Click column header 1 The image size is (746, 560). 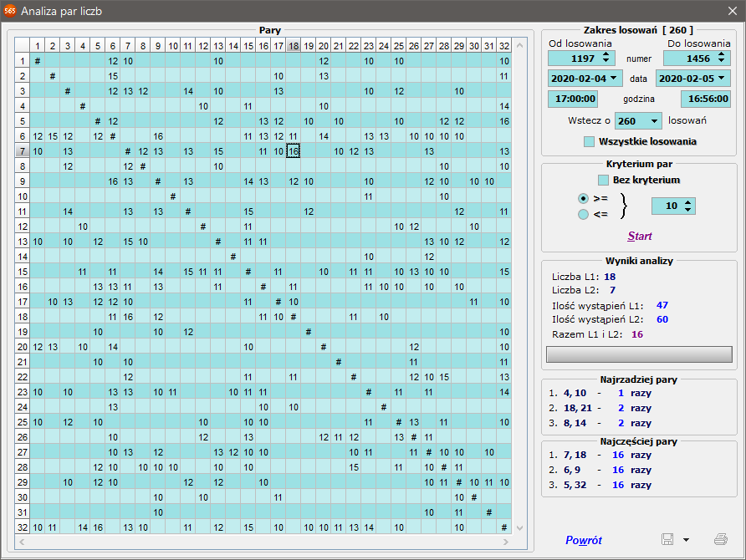point(38,46)
